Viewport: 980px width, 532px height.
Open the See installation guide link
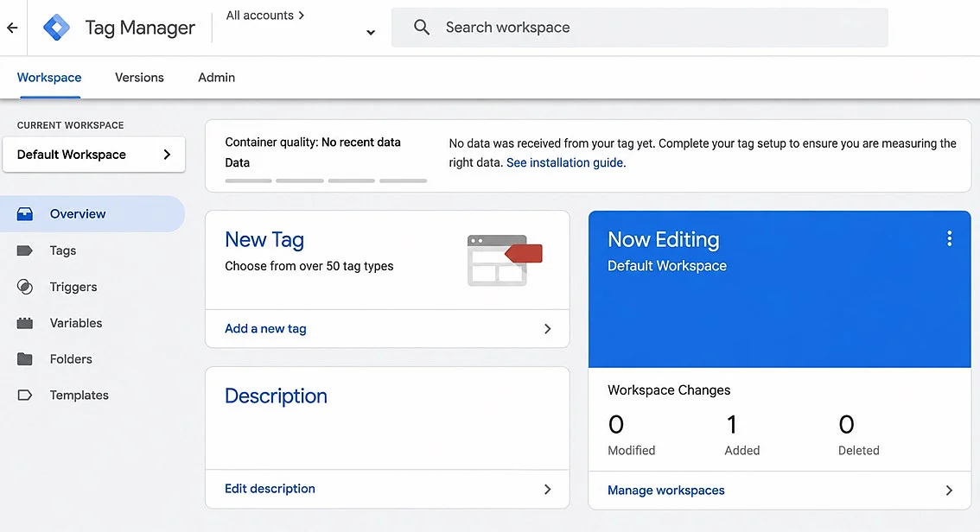point(566,162)
